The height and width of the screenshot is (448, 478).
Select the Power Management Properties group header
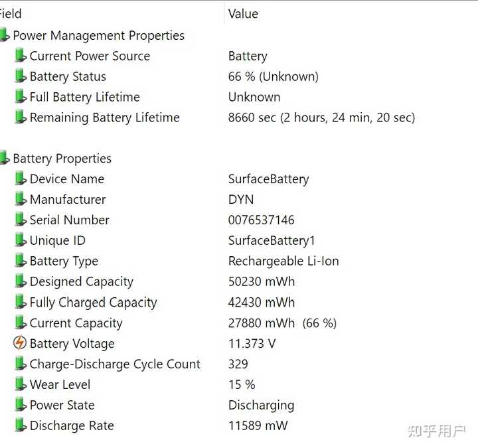pyautogui.click(x=98, y=35)
